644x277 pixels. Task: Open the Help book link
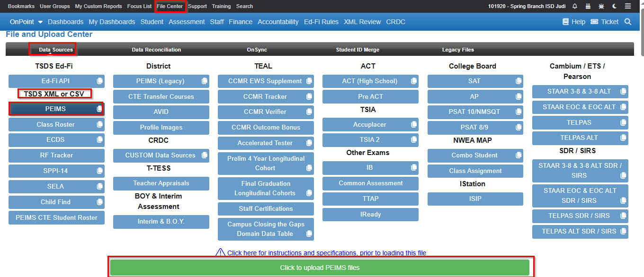tap(574, 22)
